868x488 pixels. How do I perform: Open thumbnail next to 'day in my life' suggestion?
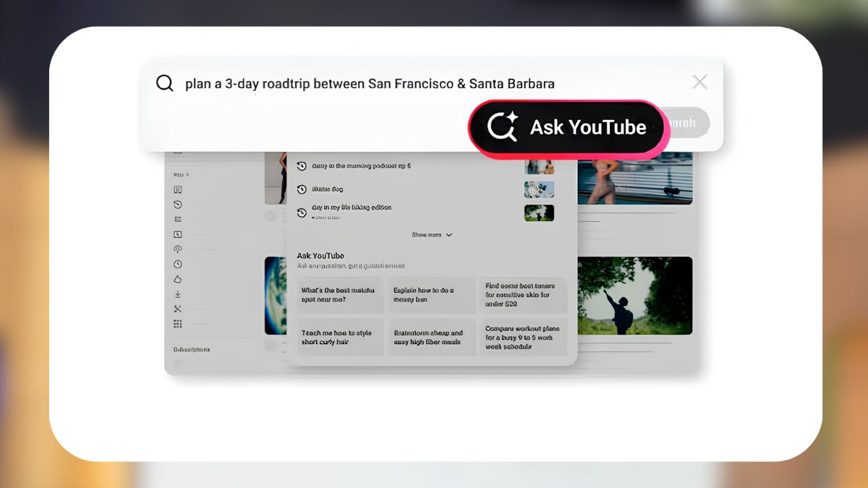(540, 213)
